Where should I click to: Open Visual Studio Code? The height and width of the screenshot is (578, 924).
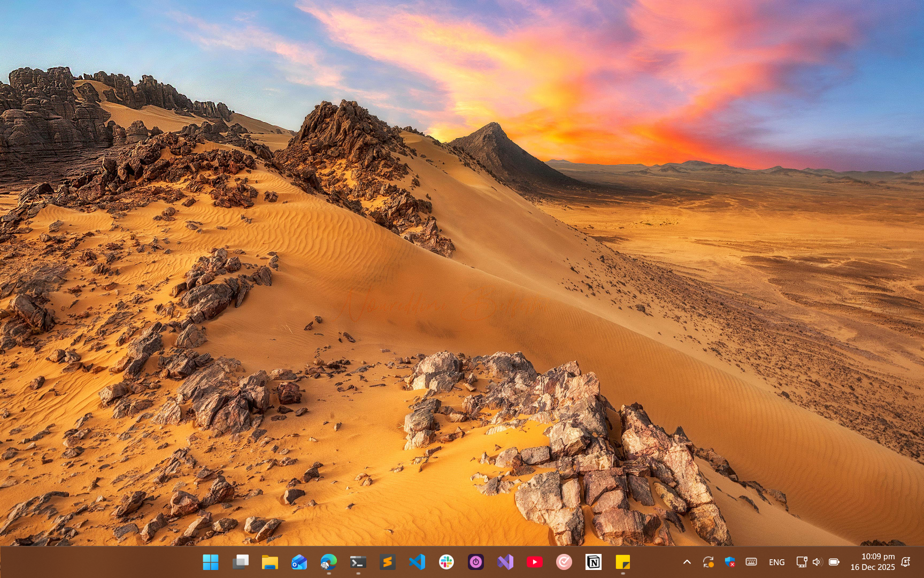click(x=417, y=562)
